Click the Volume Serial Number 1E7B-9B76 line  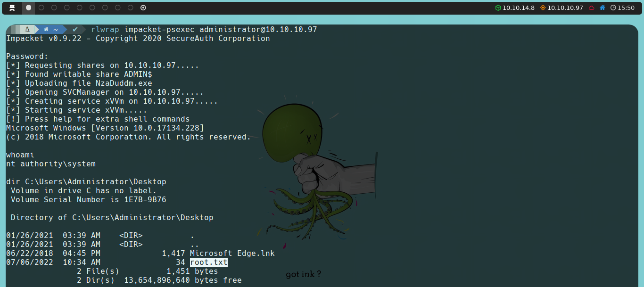click(89, 199)
